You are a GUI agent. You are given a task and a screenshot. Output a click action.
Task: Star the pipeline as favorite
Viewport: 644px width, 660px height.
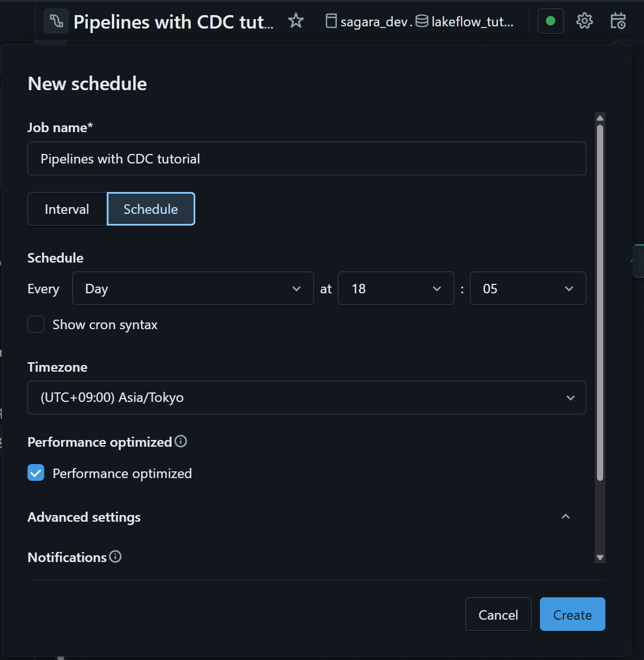click(x=295, y=21)
